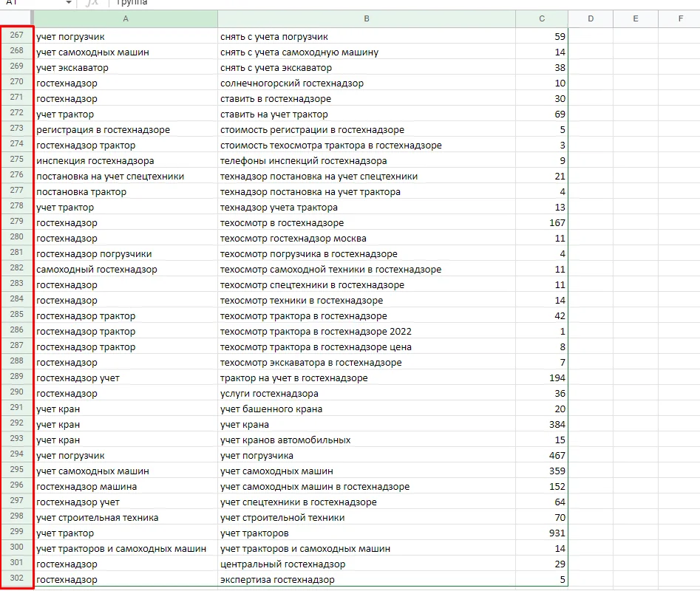Click cell 'техосмотр гостехнадзор москва'
The height and width of the screenshot is (591, 700).
click(367, 238)
